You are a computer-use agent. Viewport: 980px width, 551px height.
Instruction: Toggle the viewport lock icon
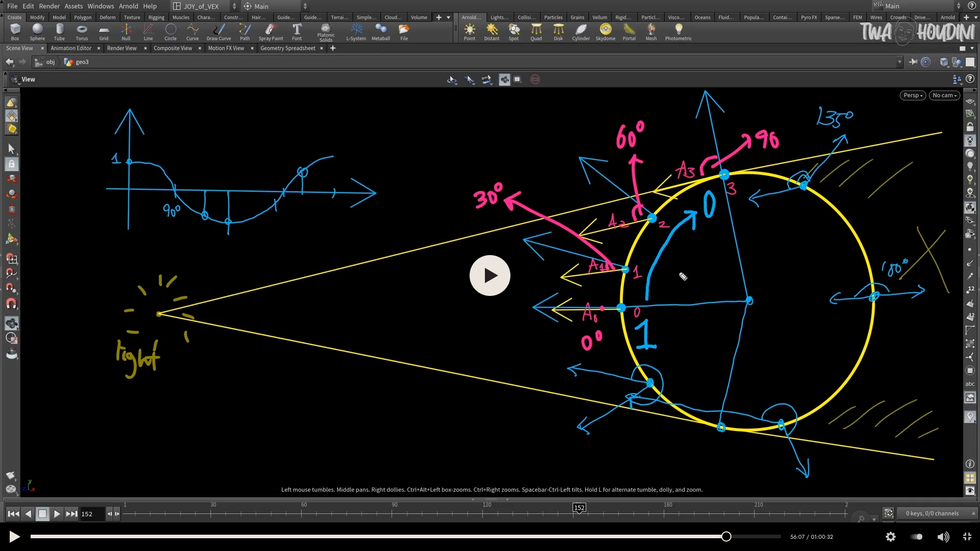pyautogui.click(x=970, y=127)
